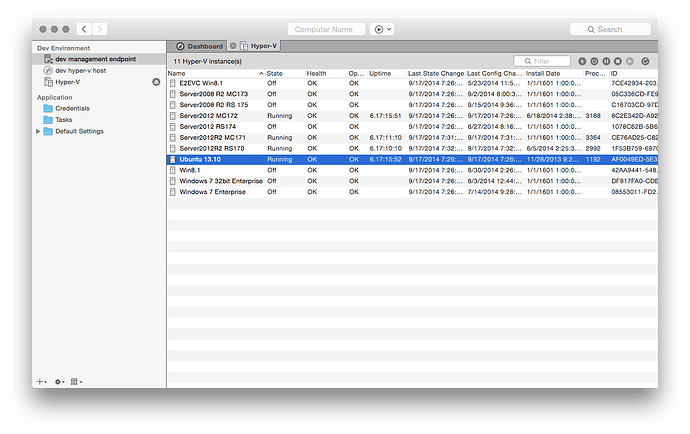690x434 pixels.
Task: Sort by the State column header
Action: coord(275,73)
